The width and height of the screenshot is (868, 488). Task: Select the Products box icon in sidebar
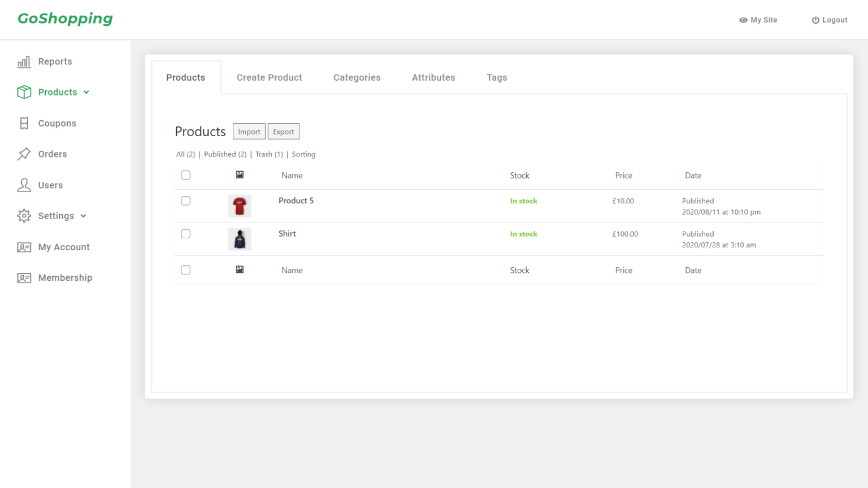pyautogui.click(x=24, y=92)
